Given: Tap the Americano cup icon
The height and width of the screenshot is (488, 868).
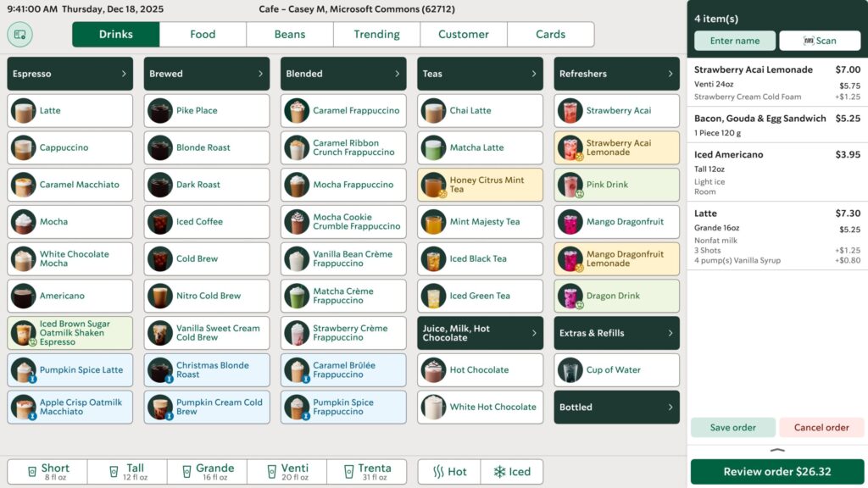Looking at the screenshot, I should click(x=23, y=296).
